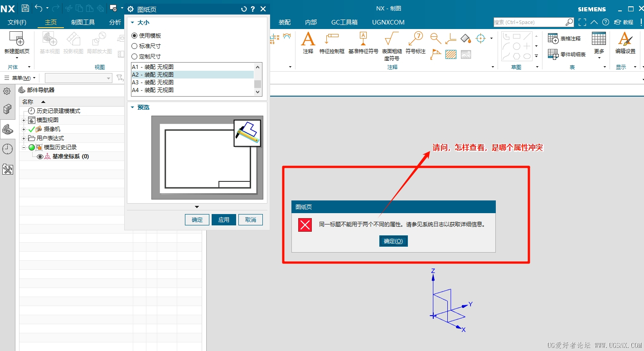Collapse the Preview (预览) section
This screenshot has width=644, height=351.
point(133,107)
